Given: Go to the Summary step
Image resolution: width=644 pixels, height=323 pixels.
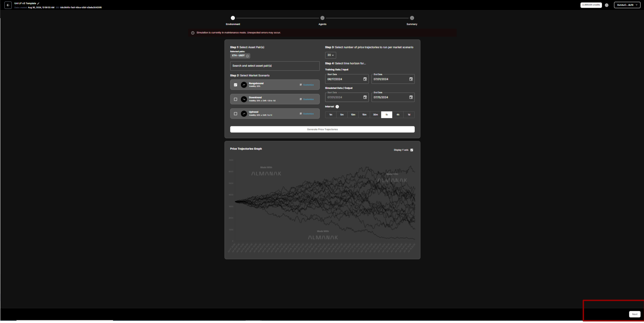Looking at the screenshot, I should click(412, 18).
